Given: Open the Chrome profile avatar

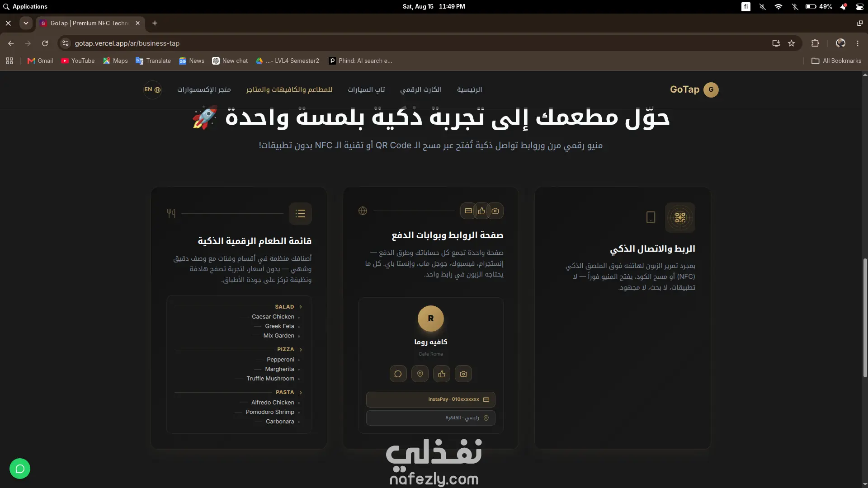Looking at the screenshot, I should 840,43.
